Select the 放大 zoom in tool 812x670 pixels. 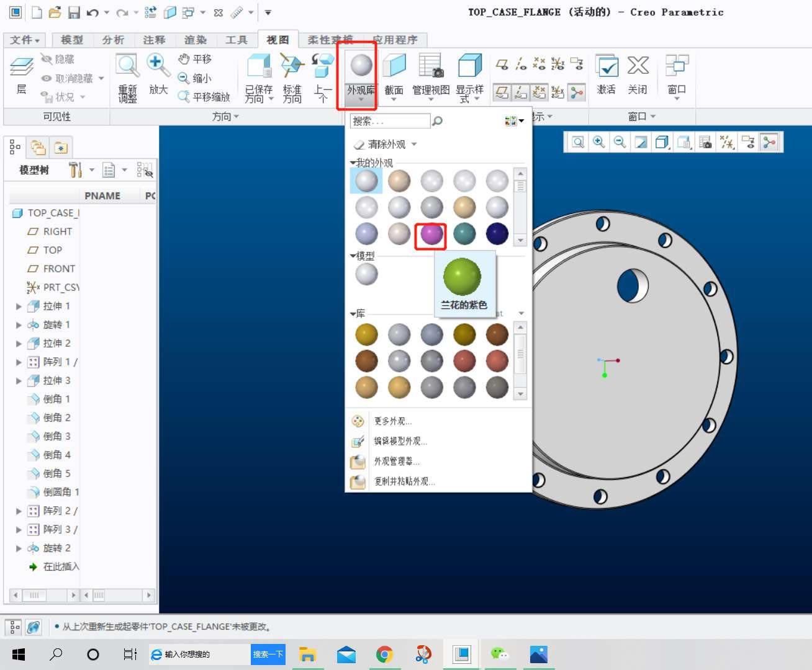(x=158, y=74)
